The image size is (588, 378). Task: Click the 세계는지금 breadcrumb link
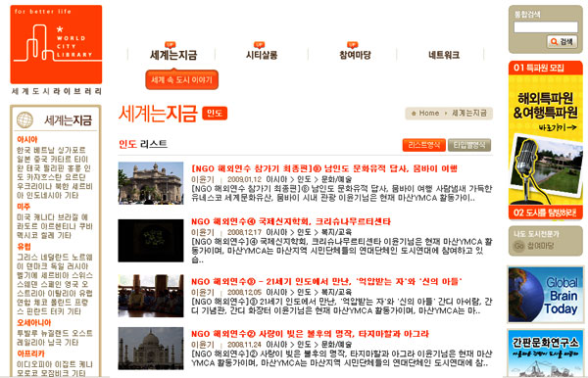click(x=469, y=113)
